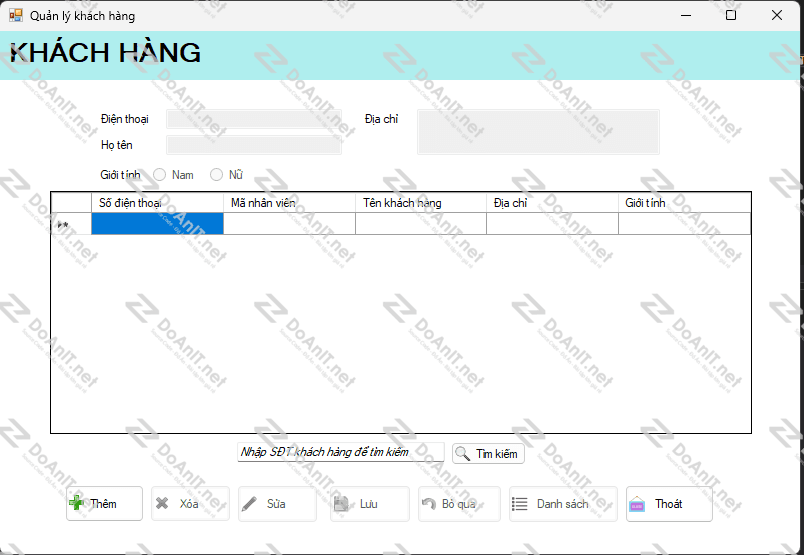Viewport: 804px width, 555px height.
Task: Click the Thoát button label
Action: (669, 504)
